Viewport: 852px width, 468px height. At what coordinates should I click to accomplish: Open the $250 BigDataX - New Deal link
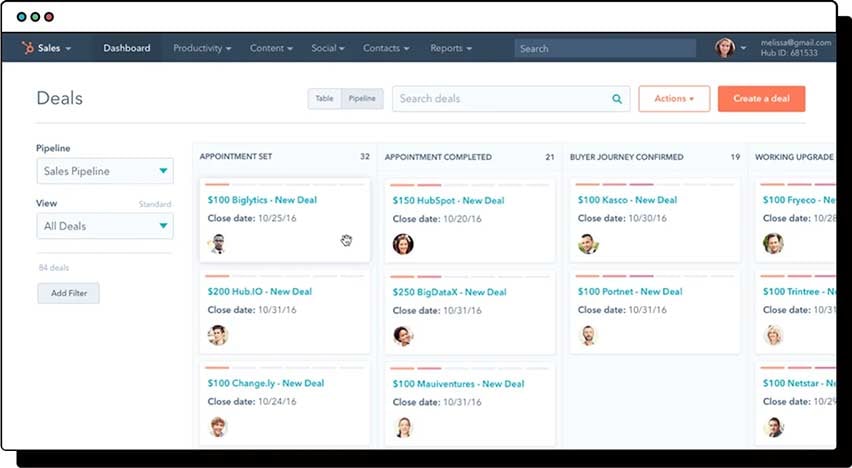coord(449,292)
